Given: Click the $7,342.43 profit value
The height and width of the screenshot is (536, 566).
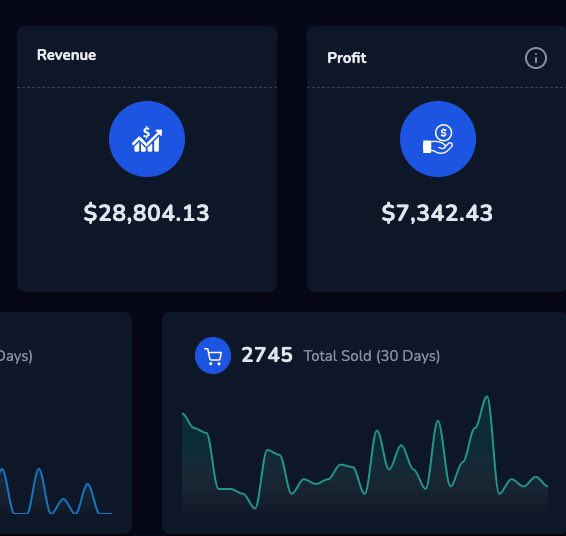Looking at the screenshot, I should point(437,213).
